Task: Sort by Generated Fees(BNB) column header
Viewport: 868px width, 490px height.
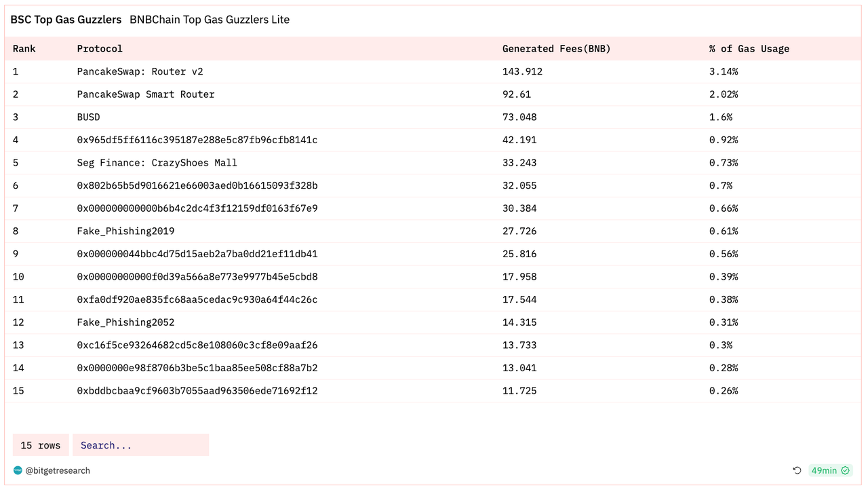Action: tap(556, 49)
